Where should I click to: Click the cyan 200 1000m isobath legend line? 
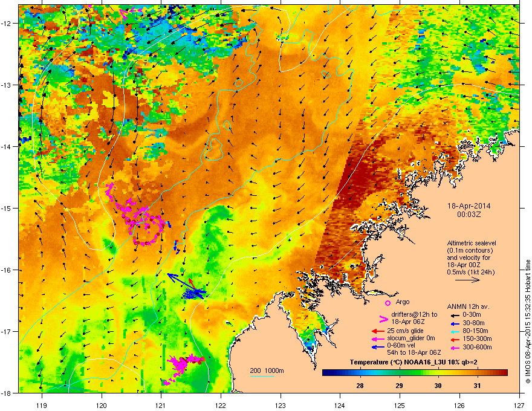coord(262,376)
